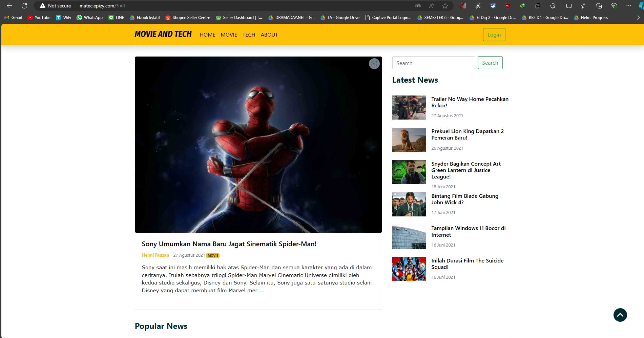Open the highlighter pen extension icon
Screen dimensions: 644x338
click(478, 6)
